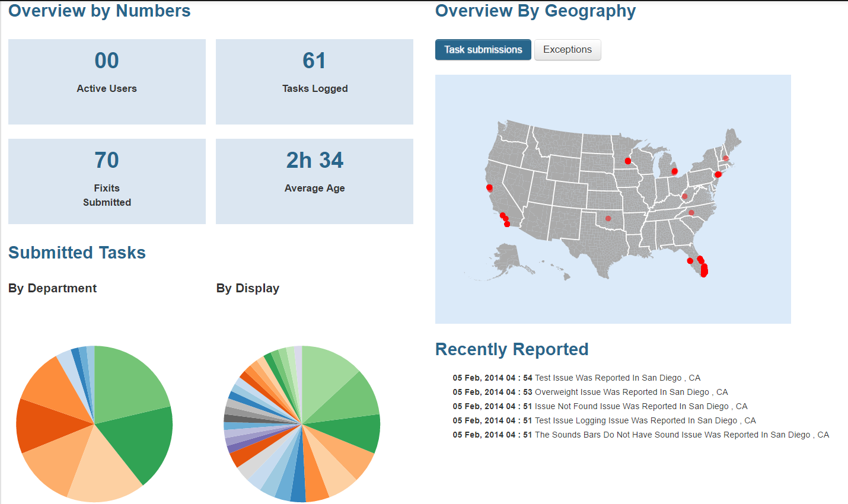Click the Average Age stat tile
Image resolution: width=848 pixels, height=504 pixels.
coord(314,181)
